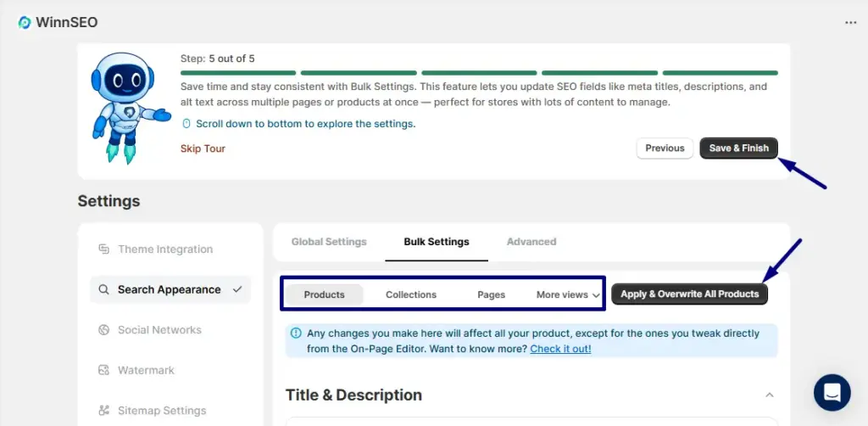The image size is (868, 426).
Task: Click the Sitemap Settings icon
Action: 103,411
